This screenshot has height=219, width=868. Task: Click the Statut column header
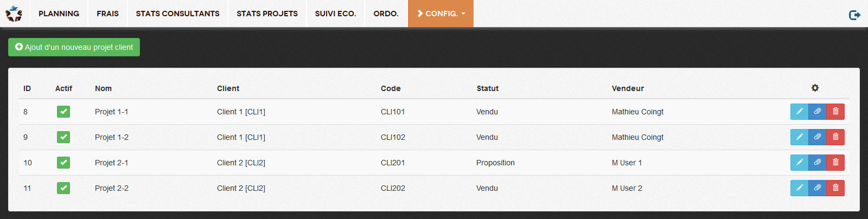click(487, 88)
